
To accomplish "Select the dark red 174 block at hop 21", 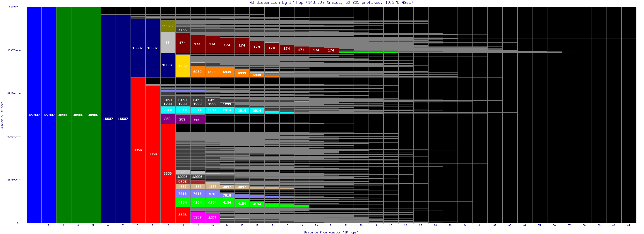I will [331, 50].
